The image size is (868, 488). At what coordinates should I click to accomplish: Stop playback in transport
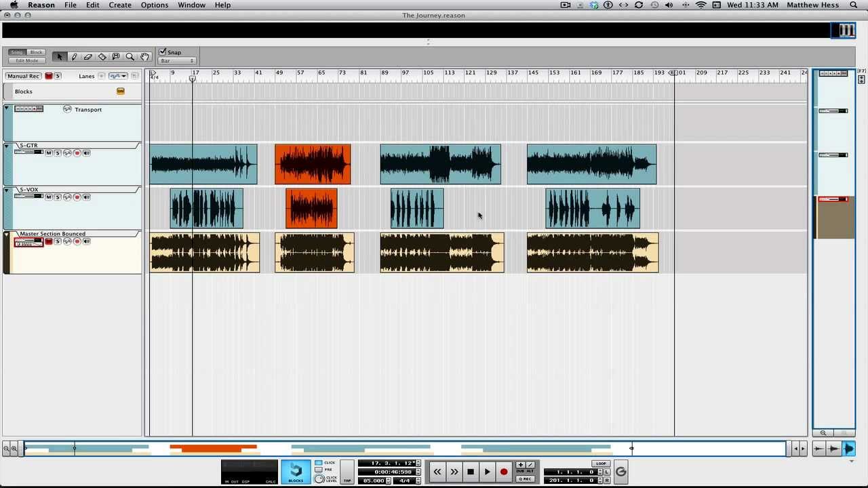[471, 472]
